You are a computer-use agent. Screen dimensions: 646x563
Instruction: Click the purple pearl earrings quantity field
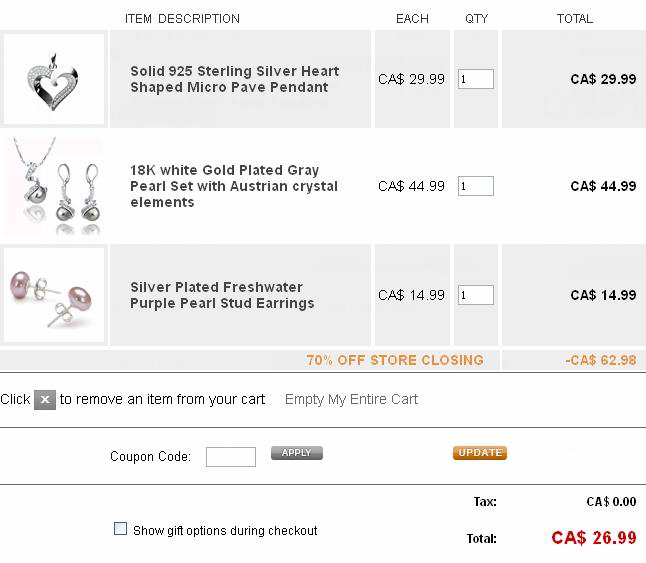pos(476,295)
